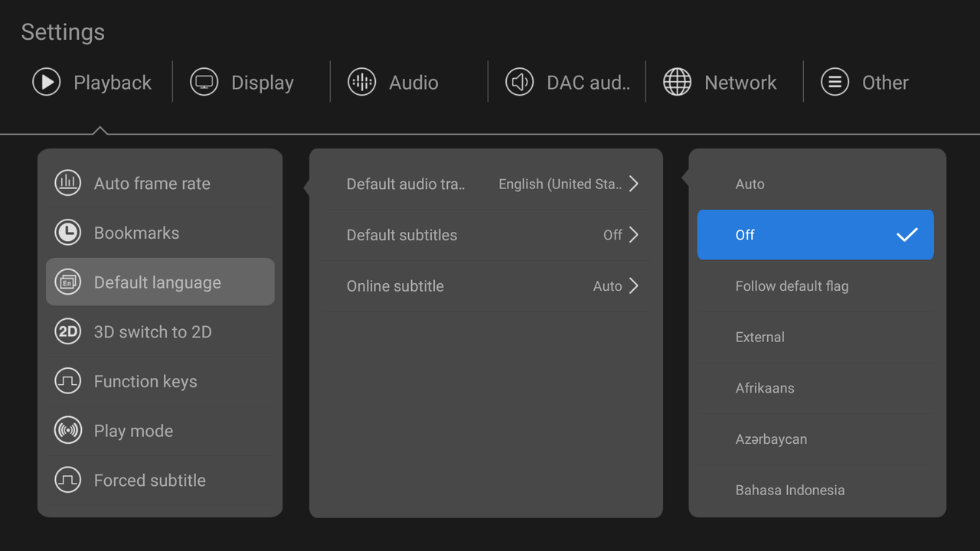The height and width of the screenshot is (551, 980).
Task: Open the Auto frame rate setting
Action: pyautogui.click(x=160, y=183)
